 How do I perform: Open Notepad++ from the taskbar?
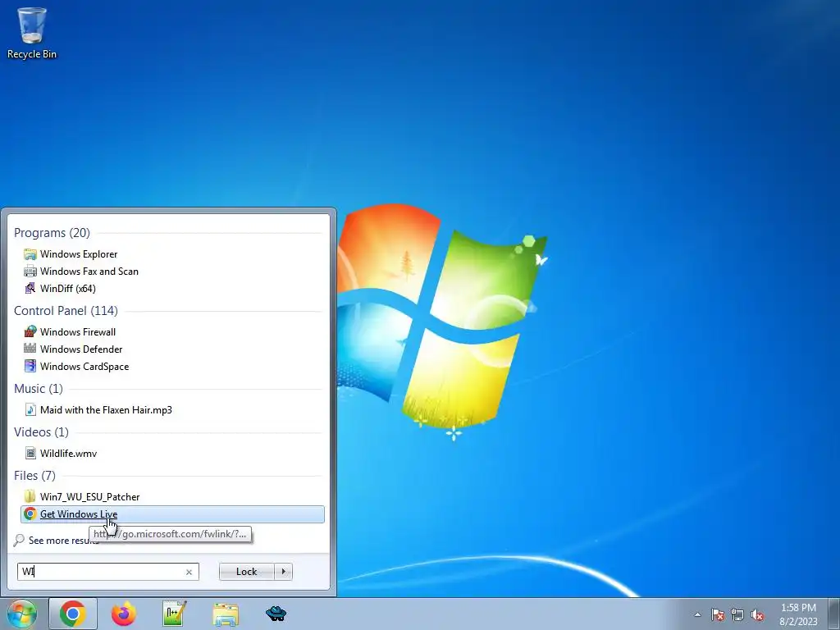coord(175,614)
